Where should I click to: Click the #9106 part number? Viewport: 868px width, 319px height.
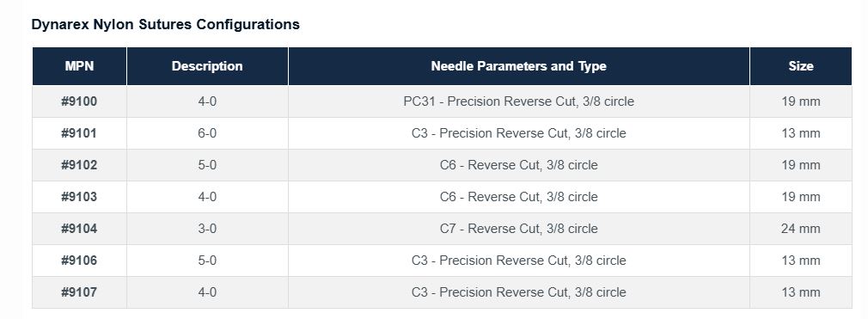tap(79, 261)
